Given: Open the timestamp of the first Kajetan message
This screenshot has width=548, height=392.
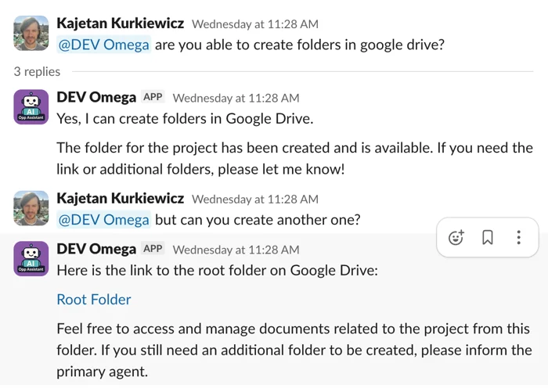Looking at the screenshot, I should [254, 24].
